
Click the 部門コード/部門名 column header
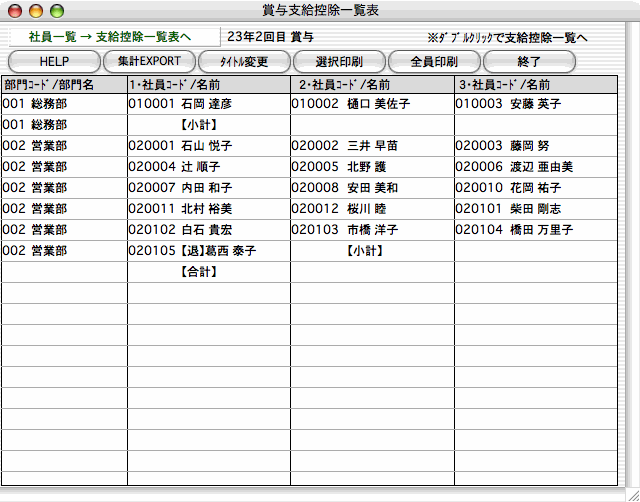click(48, 85)
